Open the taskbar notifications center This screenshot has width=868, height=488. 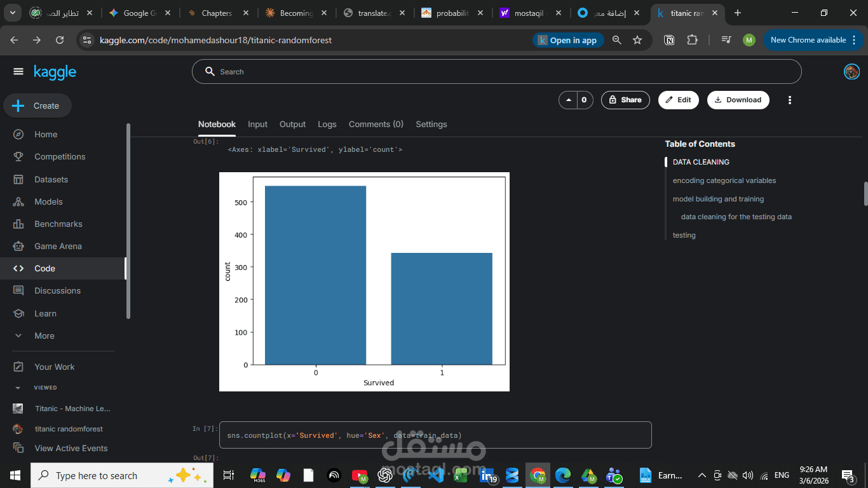coord(848,475)
